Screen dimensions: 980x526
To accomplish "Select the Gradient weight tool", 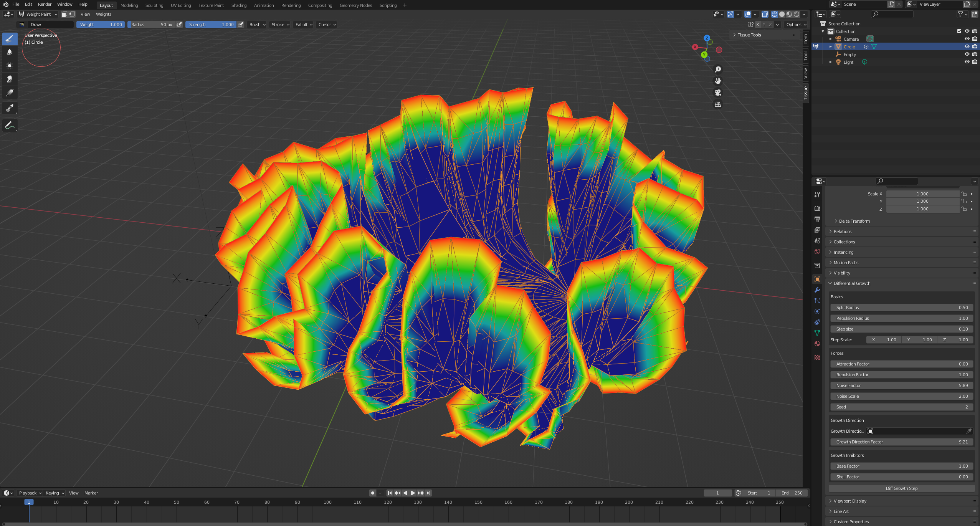I will click(10, 93).
